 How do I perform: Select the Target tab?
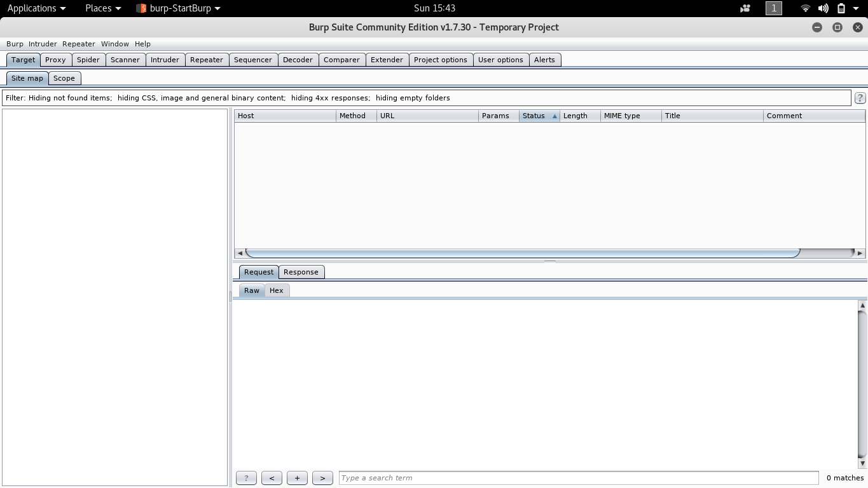pyautogui.click(x=24, y=60)
